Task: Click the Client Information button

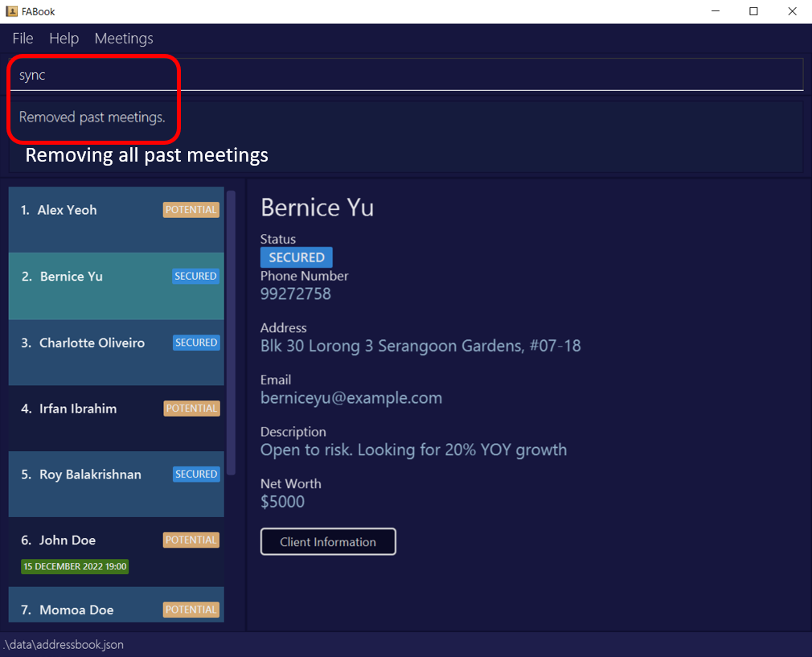Action: tap(328, 541)
